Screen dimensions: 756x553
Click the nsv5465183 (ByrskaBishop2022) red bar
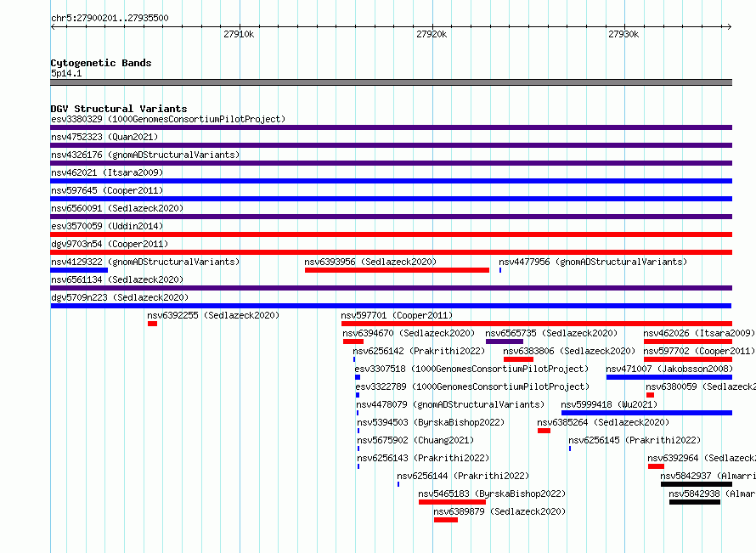coord(452,502)
